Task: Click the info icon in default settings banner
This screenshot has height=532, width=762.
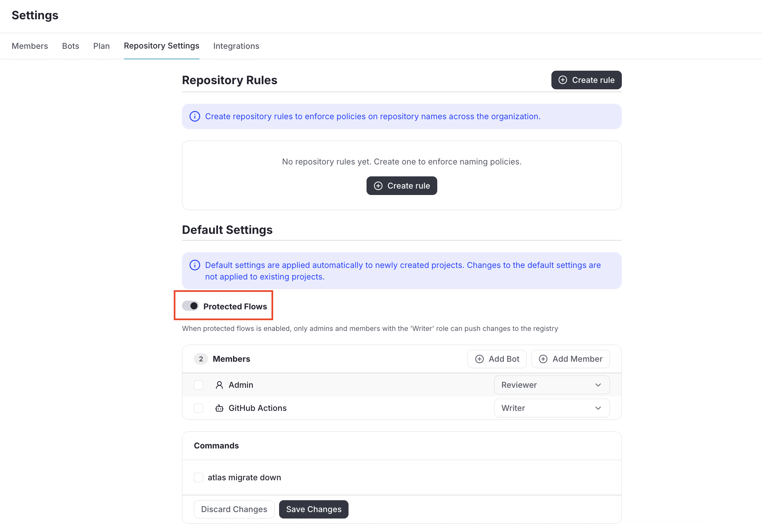Action: (x=195, y=265)
